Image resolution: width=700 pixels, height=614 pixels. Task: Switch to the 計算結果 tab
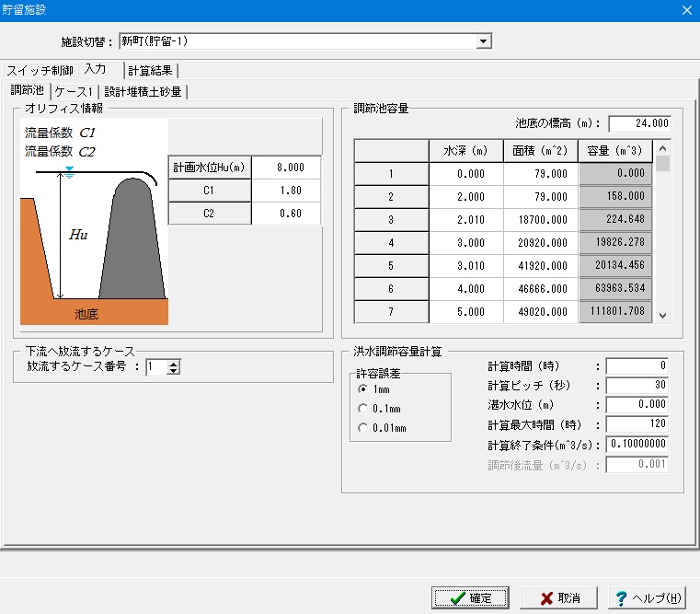(152, 70)
